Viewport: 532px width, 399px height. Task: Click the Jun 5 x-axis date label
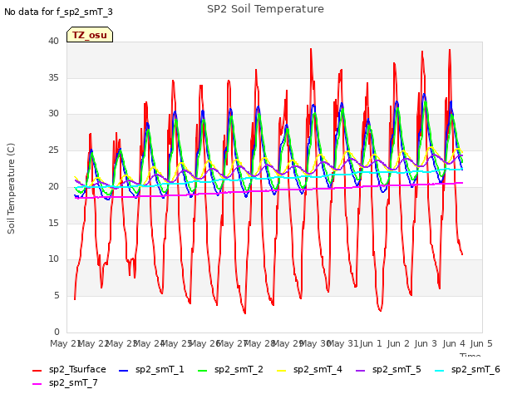tap(481, 343)
